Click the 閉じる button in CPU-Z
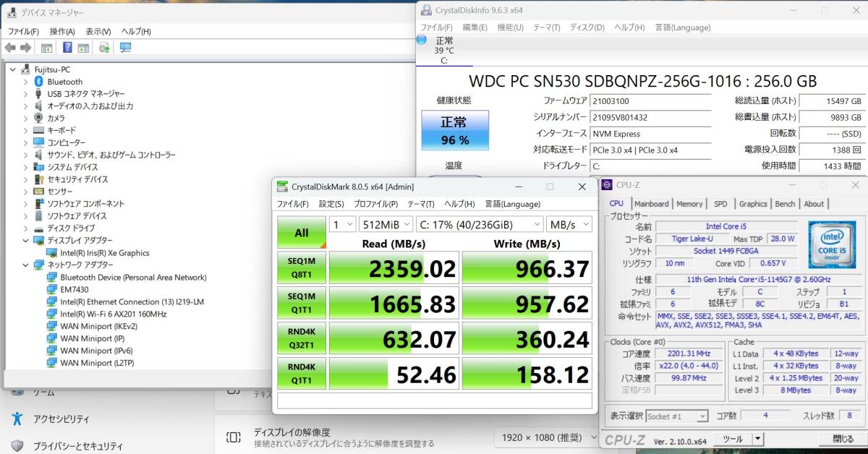 click(x=843, y=439)
